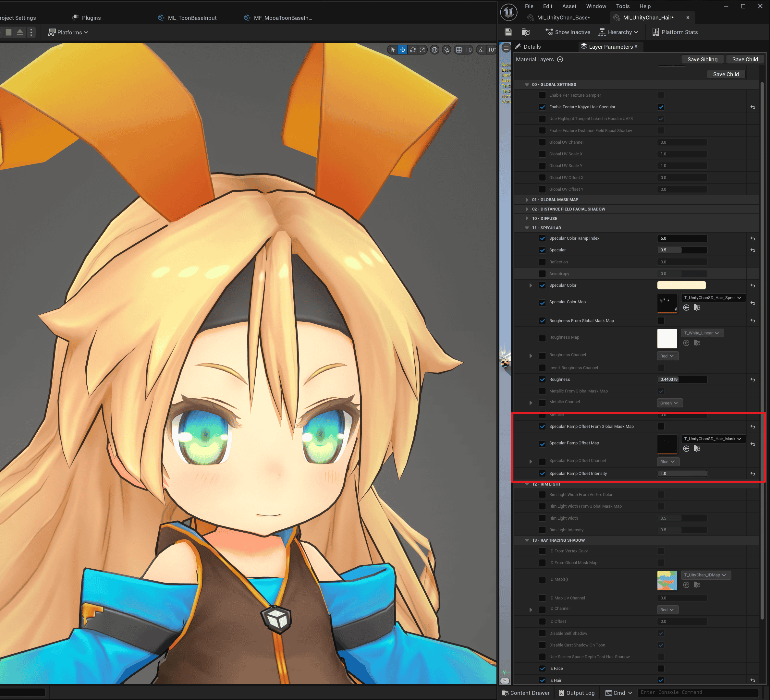Open the Asset menu
The width and height of the screenshot is (770, 700).
click(x=569, y=6)
